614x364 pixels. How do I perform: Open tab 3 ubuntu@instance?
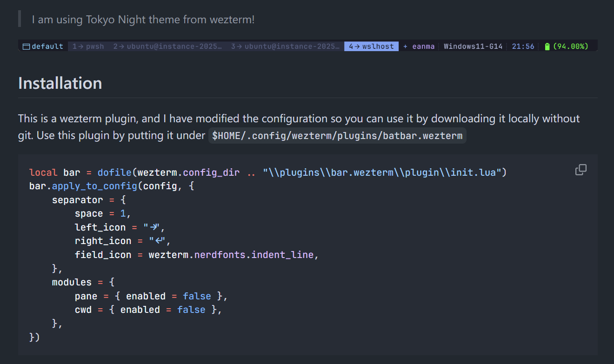(x=285, y=46)
